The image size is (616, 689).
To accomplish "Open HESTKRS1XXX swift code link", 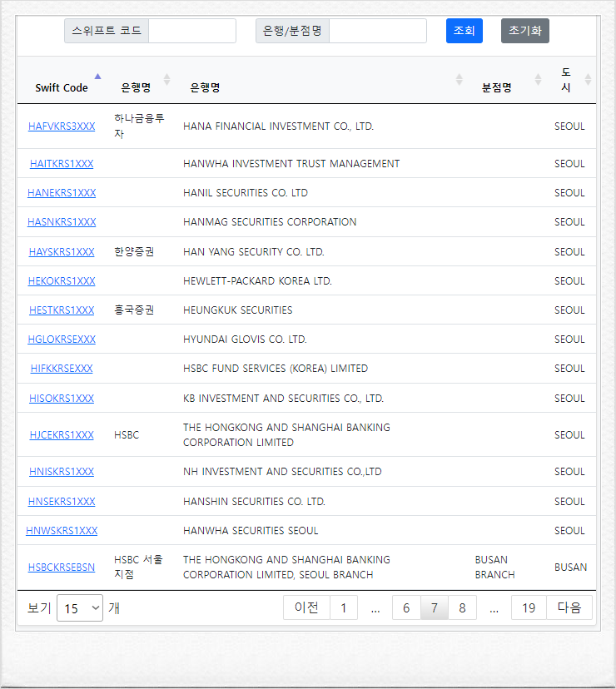I will pos(62,310).
